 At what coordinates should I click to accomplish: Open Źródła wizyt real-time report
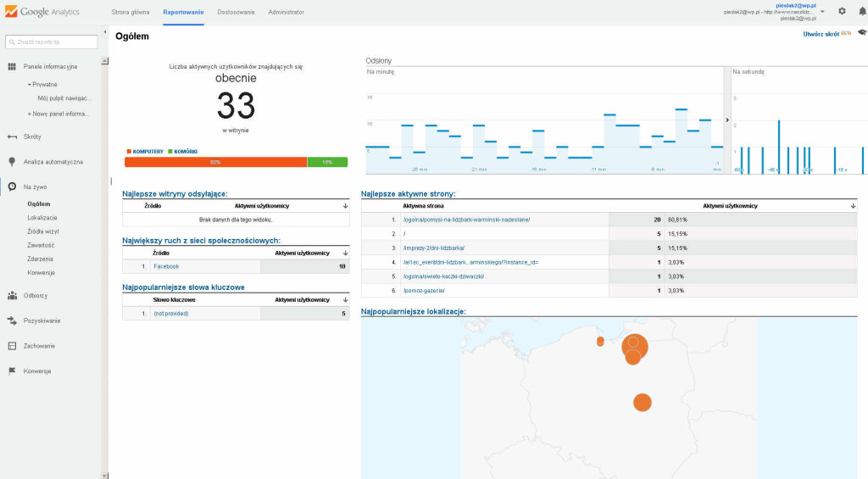click(43, 231)
